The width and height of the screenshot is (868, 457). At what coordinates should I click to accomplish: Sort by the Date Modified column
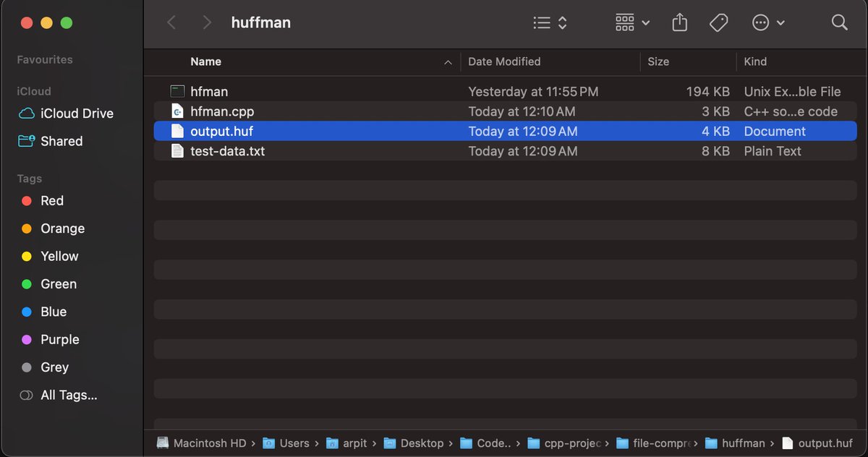point(504,61)
